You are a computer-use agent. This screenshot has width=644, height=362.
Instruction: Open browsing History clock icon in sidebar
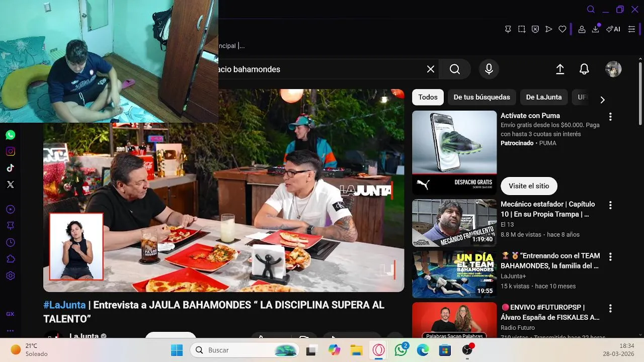tap(11, 242)
